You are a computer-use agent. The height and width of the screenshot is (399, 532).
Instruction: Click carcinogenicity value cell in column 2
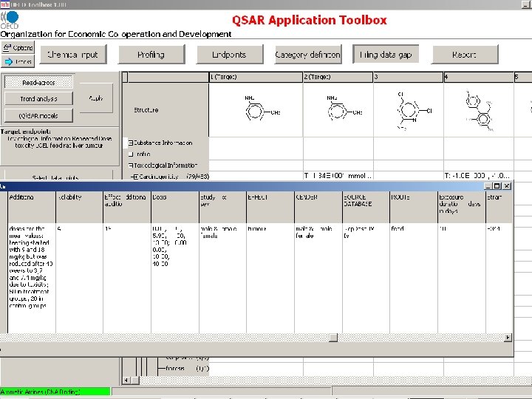tap(338, 176)
